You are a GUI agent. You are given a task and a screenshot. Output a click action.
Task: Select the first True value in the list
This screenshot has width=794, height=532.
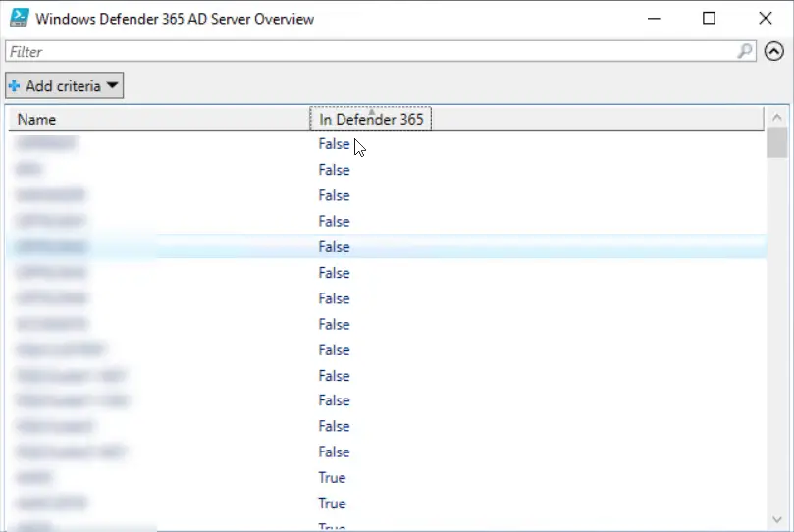tap(332, 478)
